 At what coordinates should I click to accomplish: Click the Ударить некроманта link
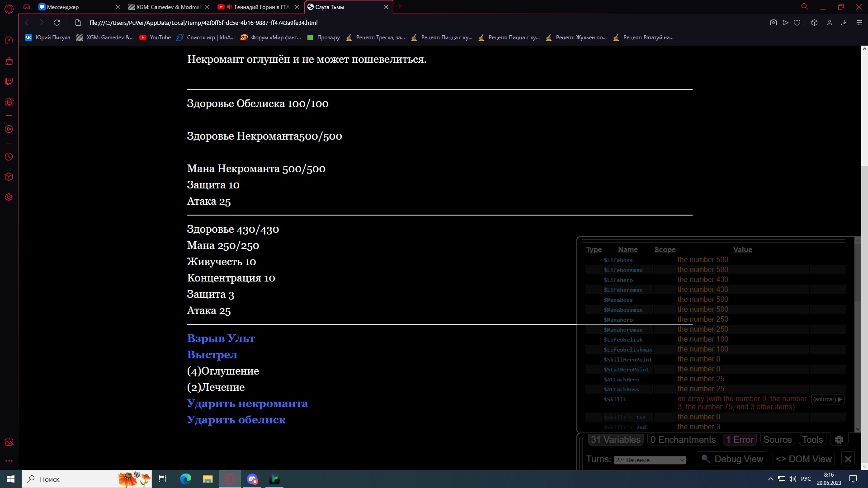(x=247, y=404)
